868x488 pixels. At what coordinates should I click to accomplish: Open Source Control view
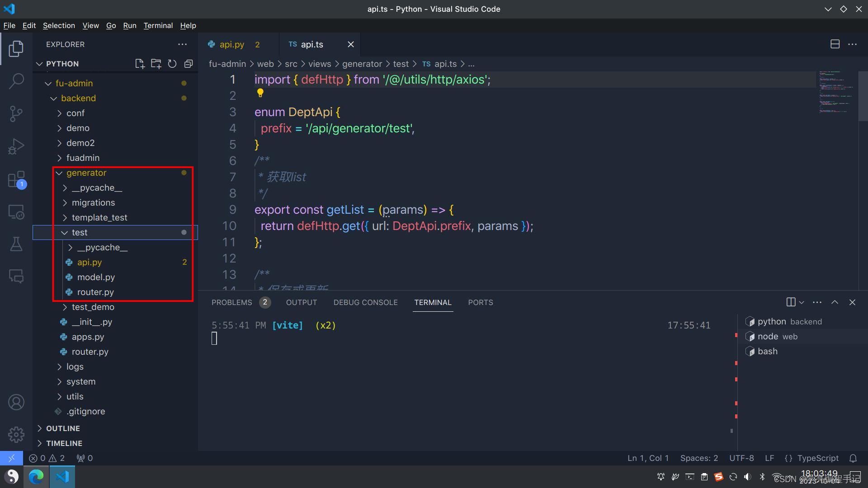(x=16, y=114)
